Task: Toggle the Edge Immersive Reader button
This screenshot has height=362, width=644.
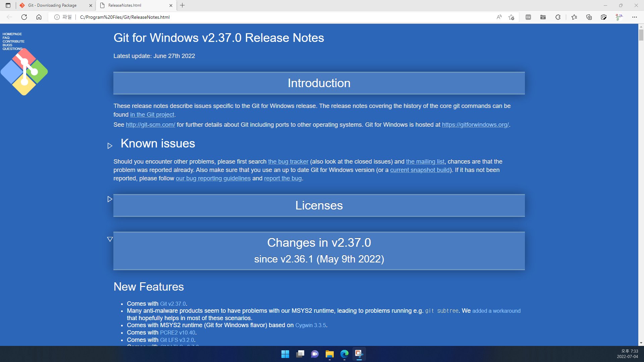Action: point(499,17)
